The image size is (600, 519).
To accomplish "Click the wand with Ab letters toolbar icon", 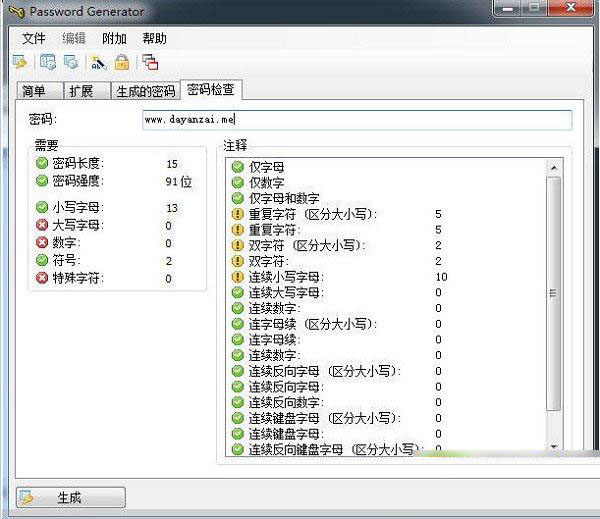I will click(x=98, y=62).
